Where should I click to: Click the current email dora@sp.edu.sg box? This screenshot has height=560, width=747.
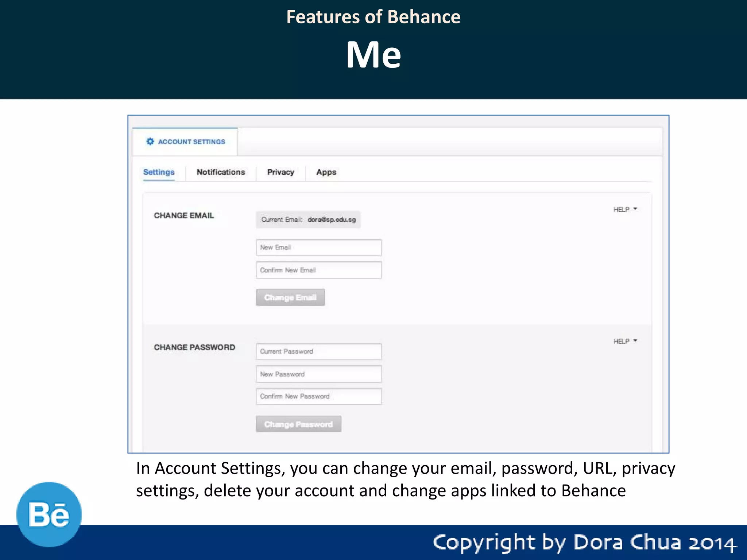(308, 219)
